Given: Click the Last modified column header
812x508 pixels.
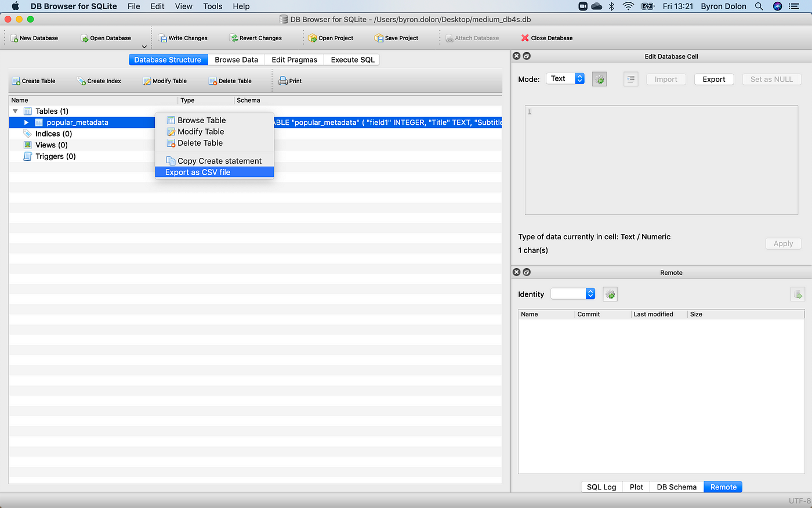Looking at the screenshot, I should [659, 314].
